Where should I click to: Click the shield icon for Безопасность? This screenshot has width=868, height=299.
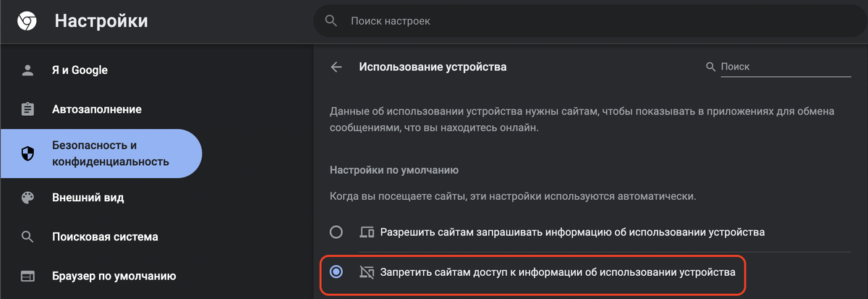tap(27, 153)
